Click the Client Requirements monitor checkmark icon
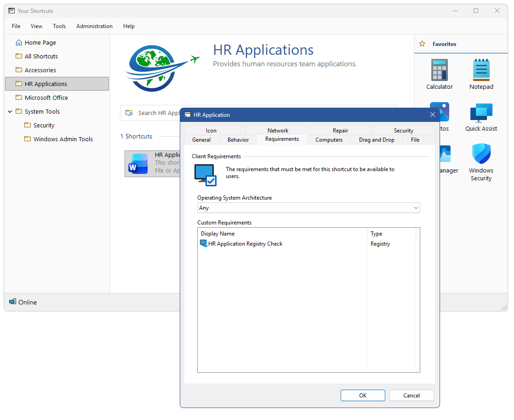This screenshot has height=420, width=514. point(206,175)
